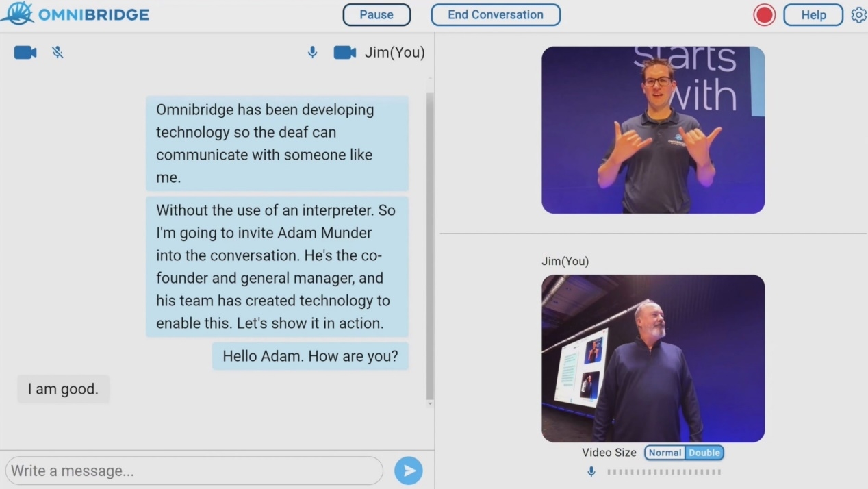Select the Jim(You) video feed
Image resolution: width=868 pixels, height=489 pixels.
tap(653, 358)
